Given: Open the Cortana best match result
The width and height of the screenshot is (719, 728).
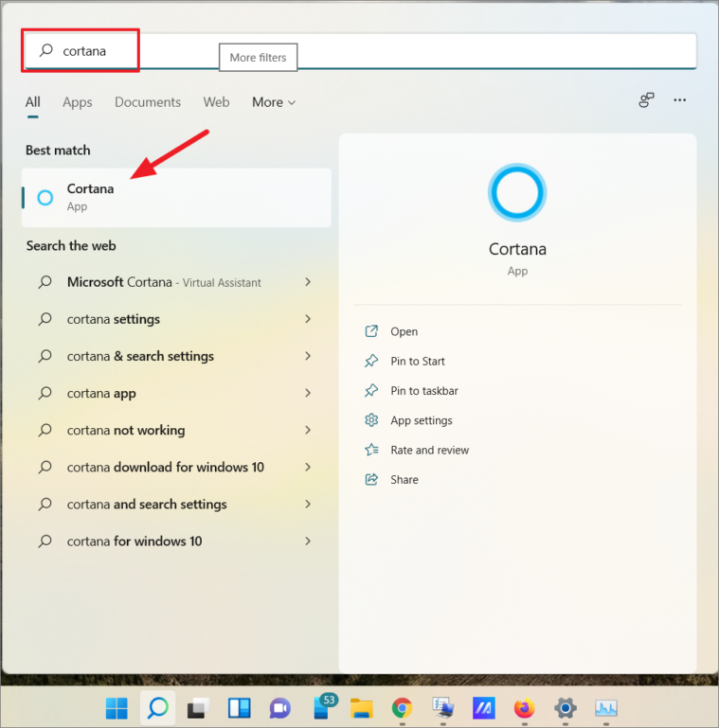Looking at the screenshot, I should pos(176,198).
